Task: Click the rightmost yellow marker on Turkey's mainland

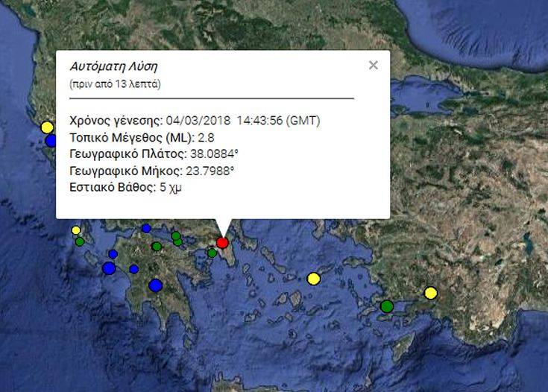Action: tap(430, 293)
